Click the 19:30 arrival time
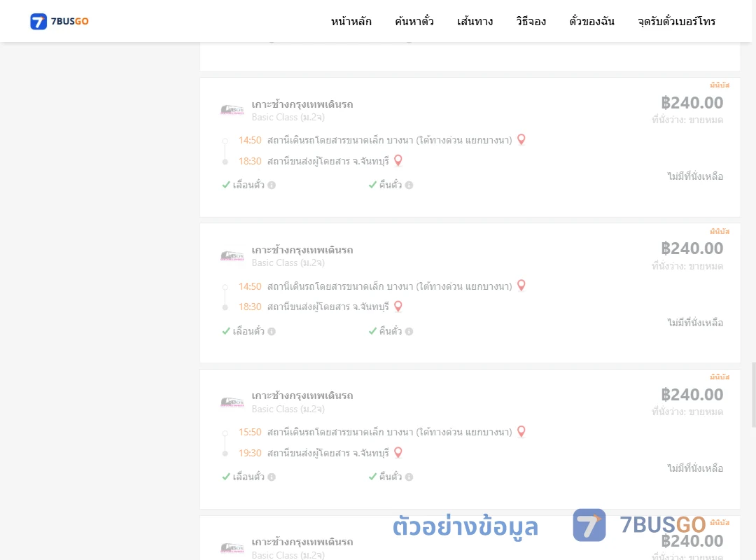 [250, 453]
